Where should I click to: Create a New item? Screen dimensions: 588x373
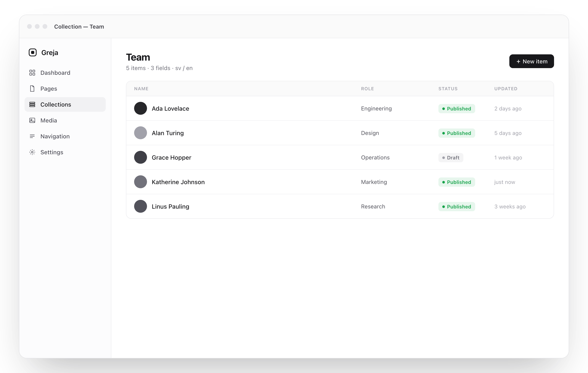531,61
